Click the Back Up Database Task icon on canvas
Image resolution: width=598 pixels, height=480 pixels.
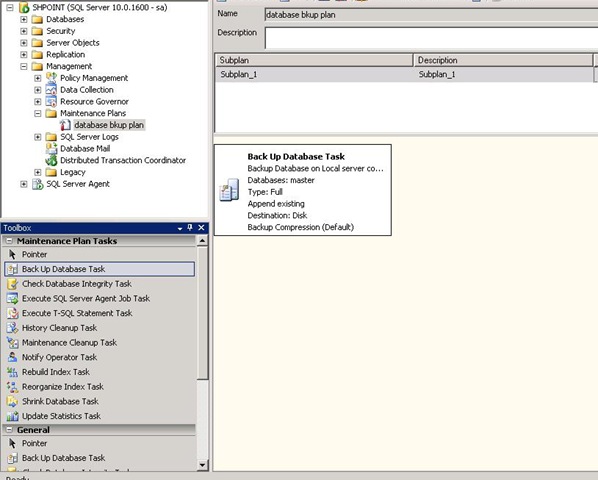(x=229, y=190)
